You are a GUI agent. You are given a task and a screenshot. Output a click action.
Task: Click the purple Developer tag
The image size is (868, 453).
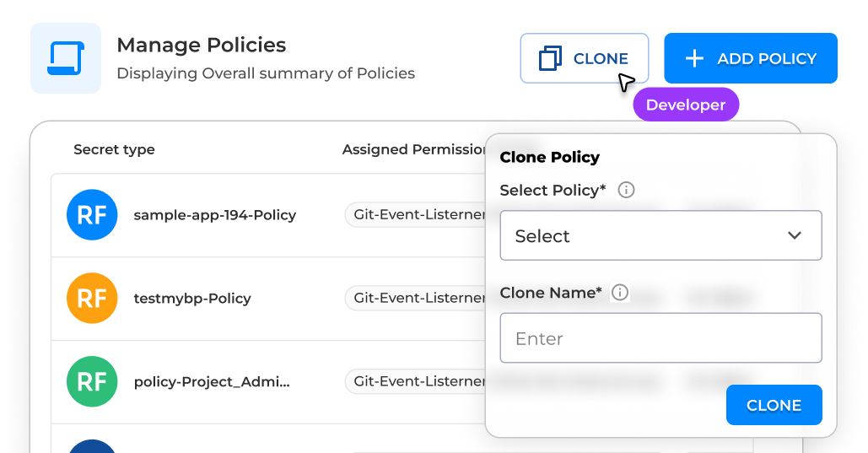[x=685, y=105]
